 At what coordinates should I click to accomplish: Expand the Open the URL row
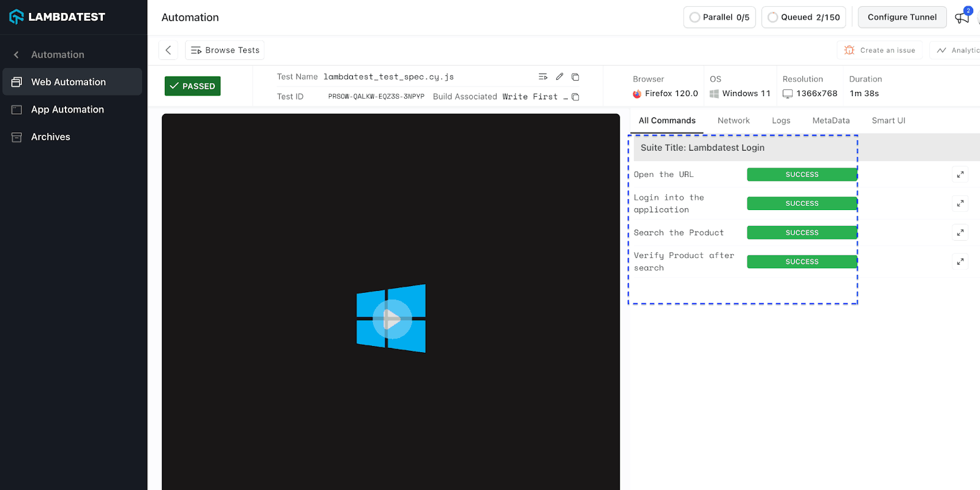(x=960, y=175)
